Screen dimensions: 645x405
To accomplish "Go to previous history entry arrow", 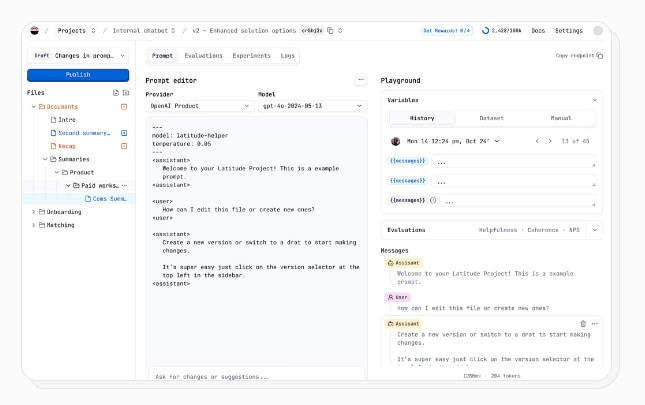I will [x=537, y=141].
